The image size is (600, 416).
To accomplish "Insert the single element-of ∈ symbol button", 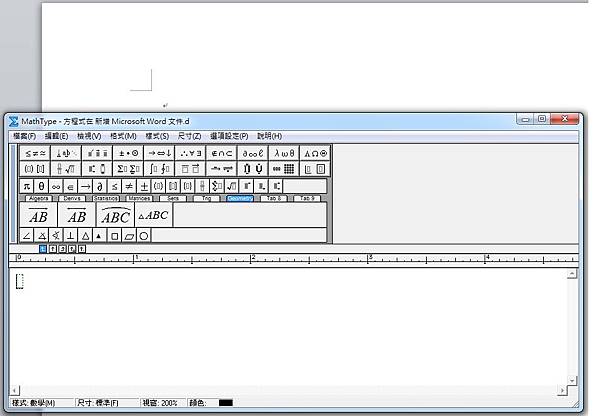I will pyautogui.click(x=70, y=186).
